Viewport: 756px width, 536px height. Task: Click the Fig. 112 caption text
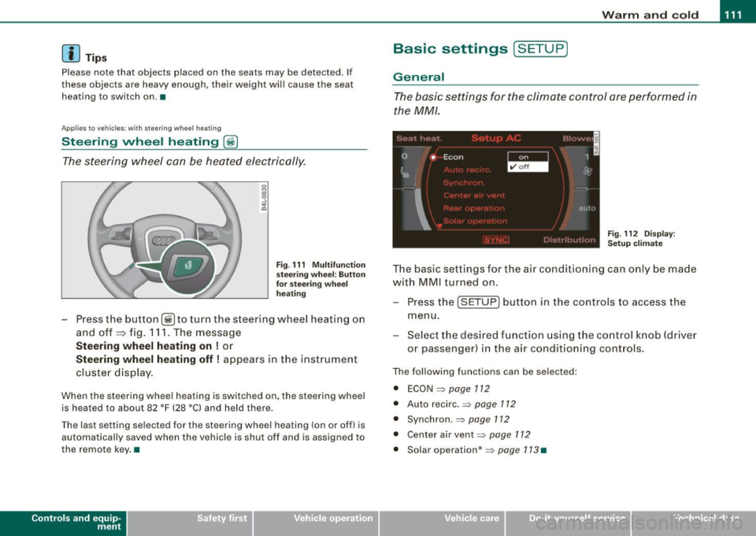point(641,239)
